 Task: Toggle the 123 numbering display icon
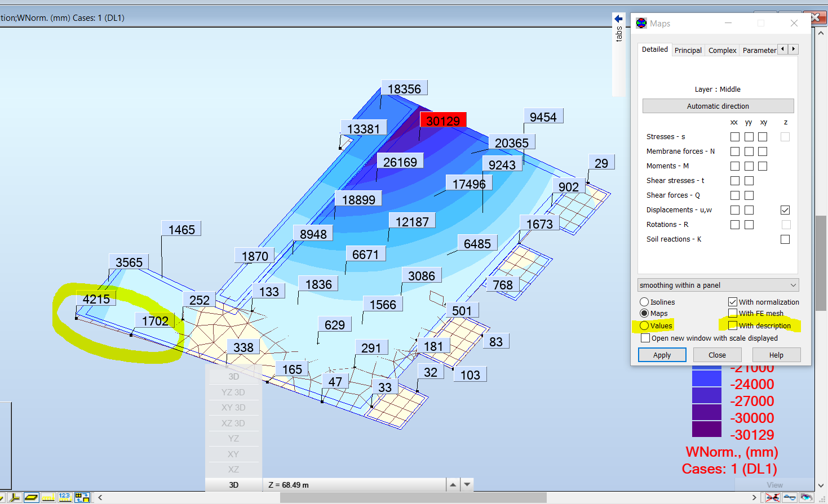pyautogui.click(x=65, y=497)
